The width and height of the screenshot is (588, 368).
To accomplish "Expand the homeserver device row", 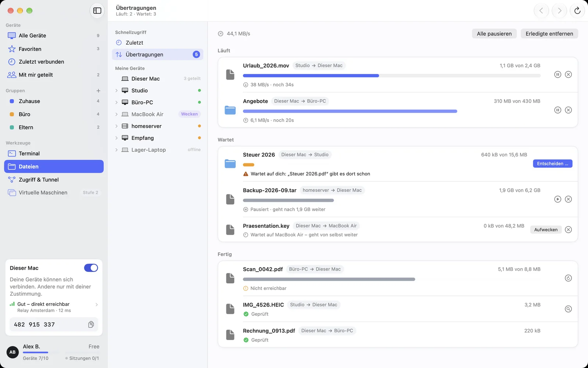I will point(116,126).
